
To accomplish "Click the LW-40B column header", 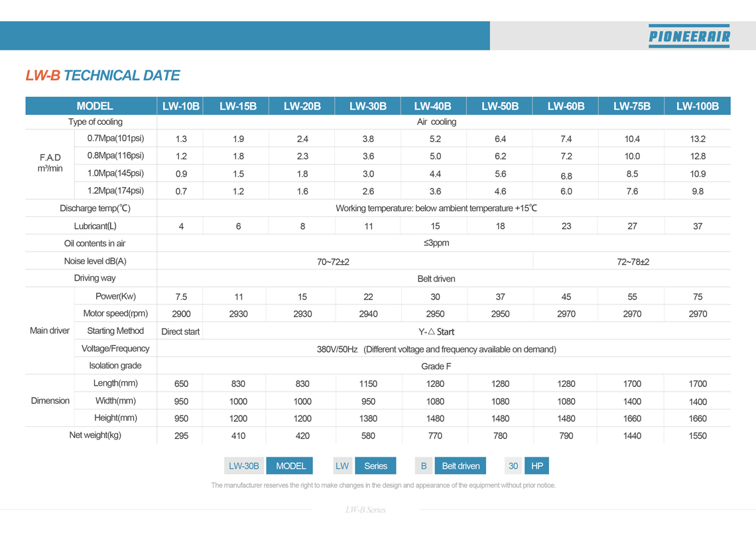I will [433, 106].
